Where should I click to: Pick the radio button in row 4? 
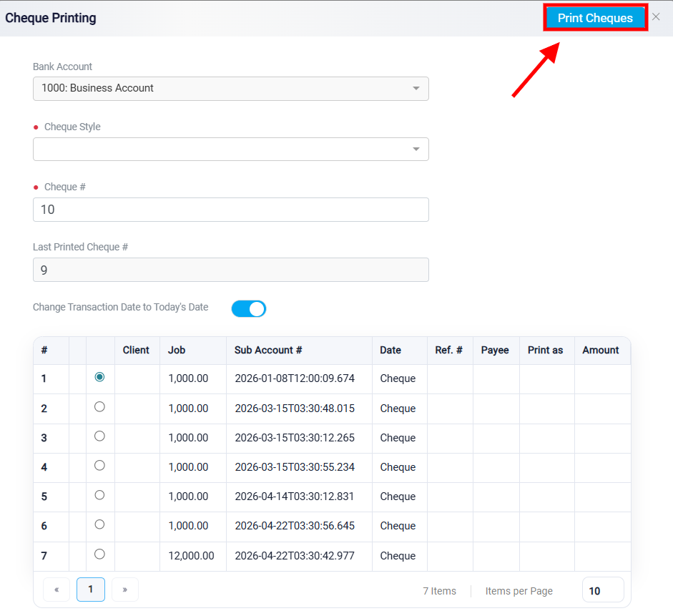(x=99, y=465)
